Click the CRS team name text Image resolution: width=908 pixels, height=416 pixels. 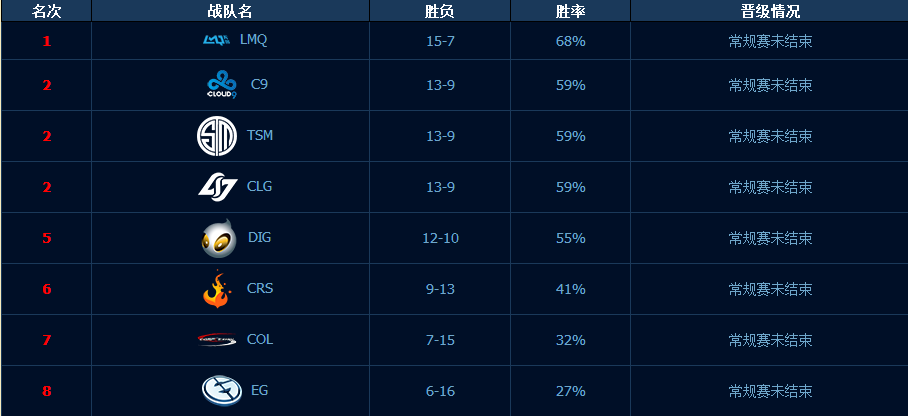[260, 289]
